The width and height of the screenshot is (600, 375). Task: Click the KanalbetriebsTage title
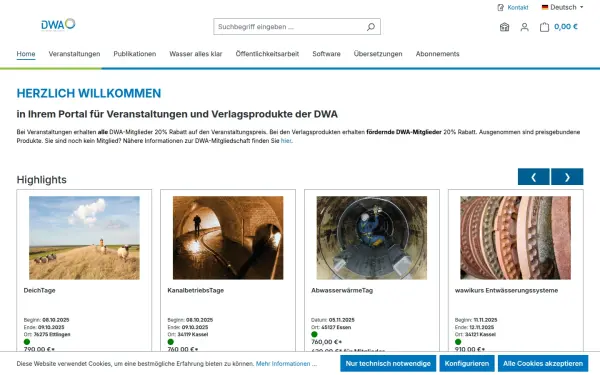[196, 290]
